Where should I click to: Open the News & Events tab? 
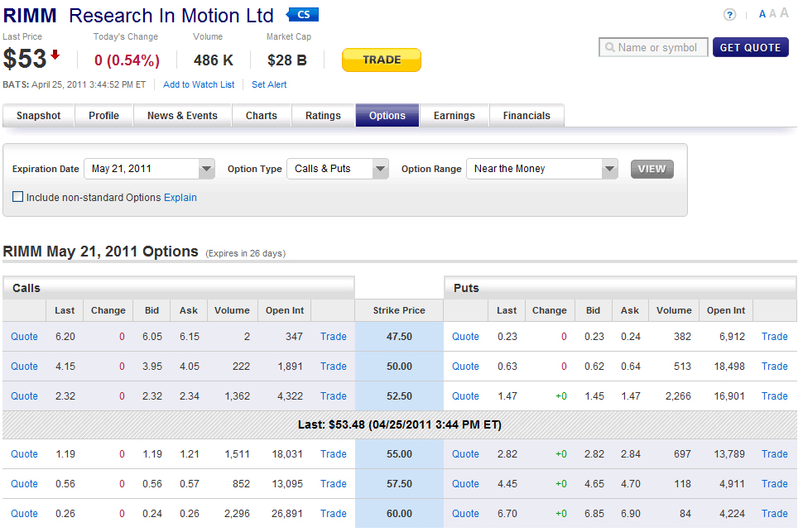[x=182, y=115]
